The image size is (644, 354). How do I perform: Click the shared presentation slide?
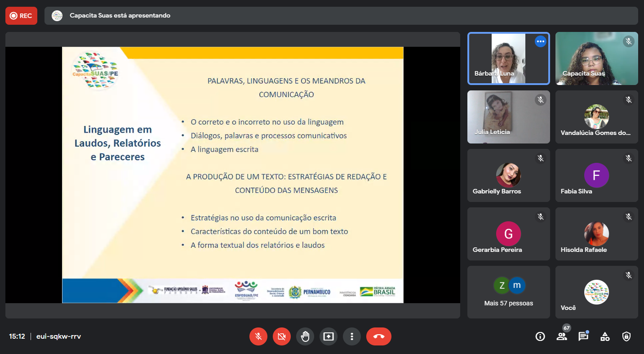click(x=232, y=175)
